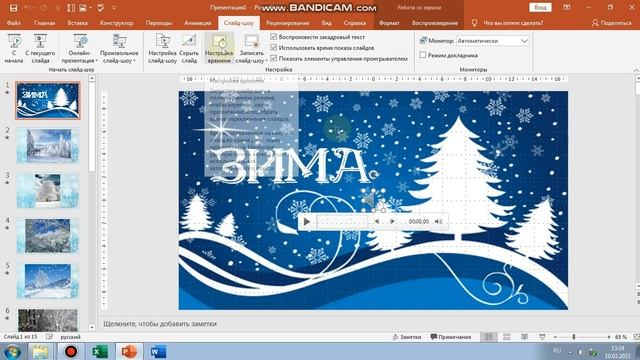The height and width of the screenshot is (360, 640).
Task: Select slide 5 thumbnail
Action: click(x=48, y=281)
